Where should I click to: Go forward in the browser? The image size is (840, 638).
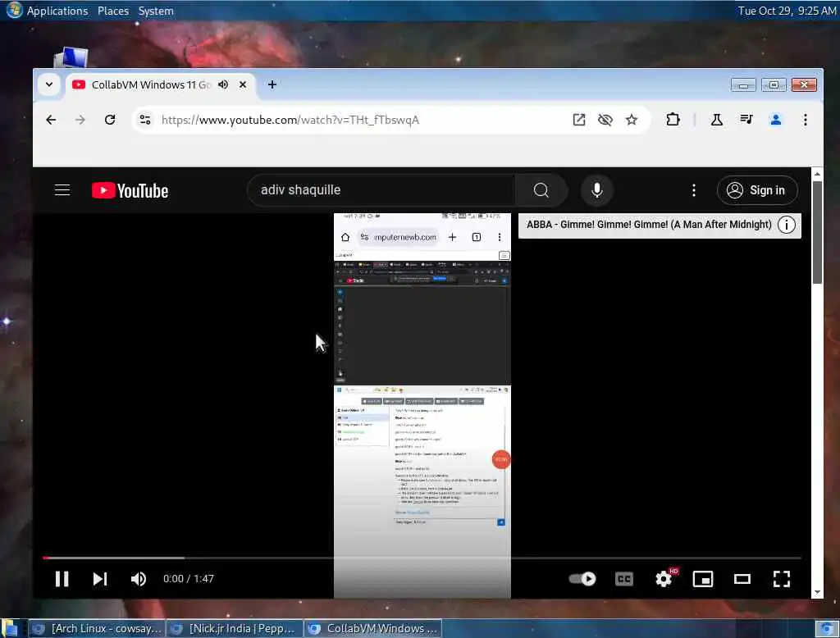point(80,120)
